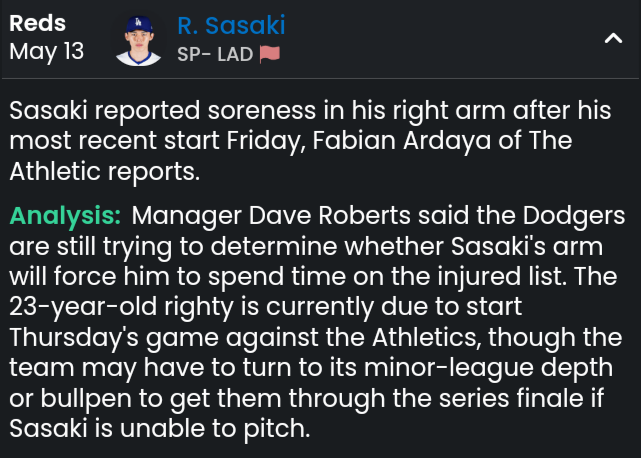The width and height of the screenshot is (641, 458).
Task: Select the May 13 date label
Action: pos(47,52)
